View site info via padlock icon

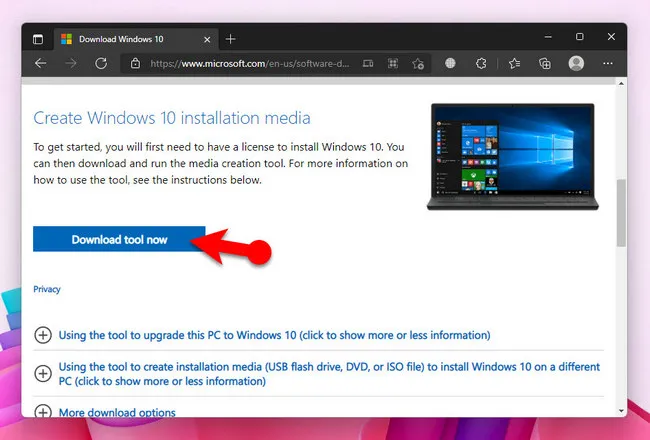coord(135,63)
